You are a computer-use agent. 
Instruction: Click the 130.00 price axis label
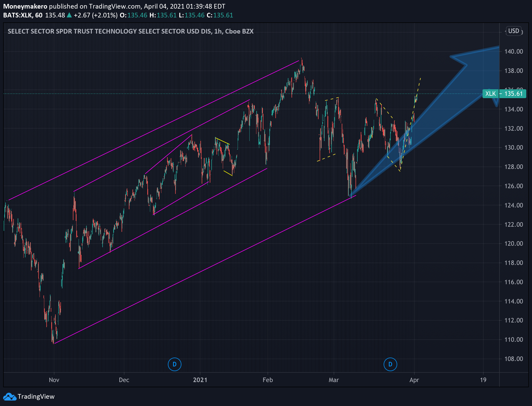514,148
